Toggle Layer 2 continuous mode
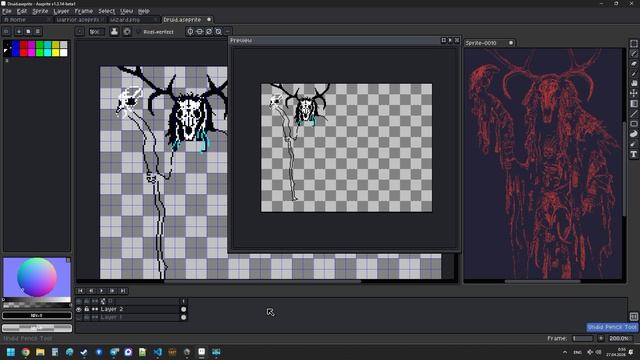 coord(95,309)
